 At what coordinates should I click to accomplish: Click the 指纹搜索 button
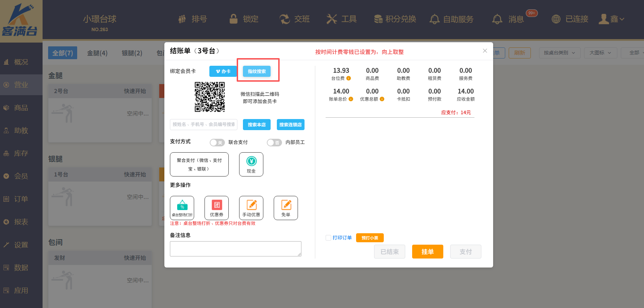tap(257, 71)
